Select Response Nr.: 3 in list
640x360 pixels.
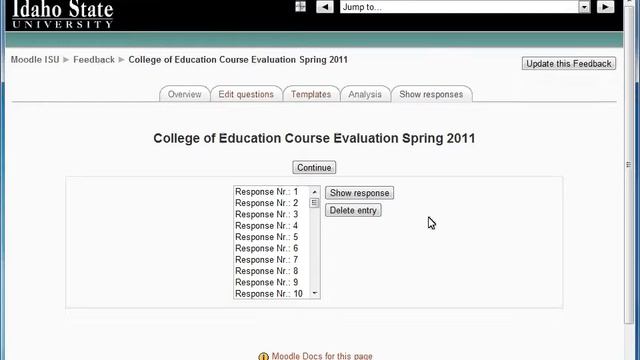(271, 215)
